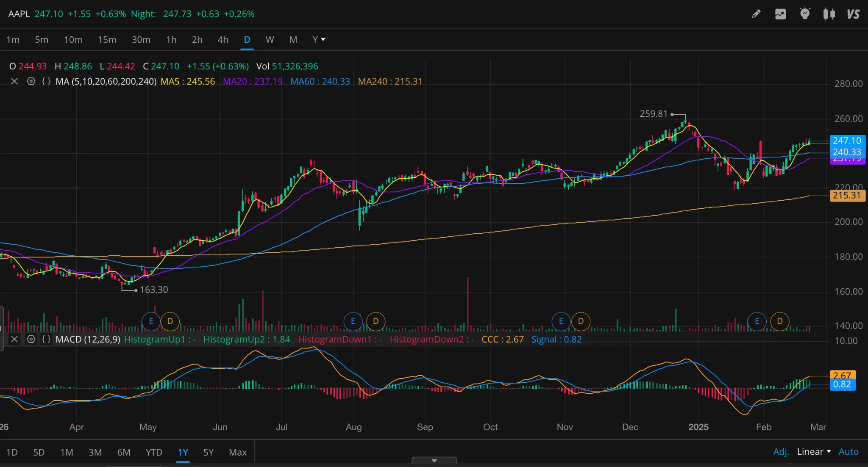Click the lightbulb ideas icon
The width and height of the screenshot is (868, 467).
click(x=805, y=14)
